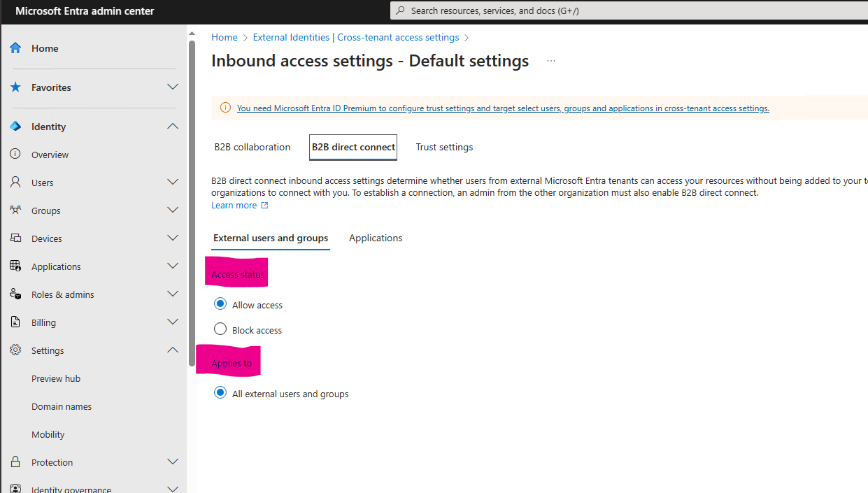Image resolution: width=868 pixels, height=493 pixels.
Task: Expand the Identity governance chevron
Action: tap(173, 488)
